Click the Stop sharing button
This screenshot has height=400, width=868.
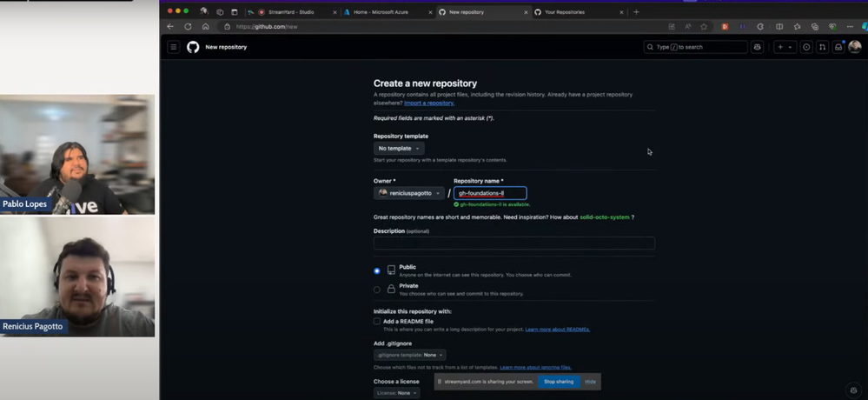click(x=559, y=382)
